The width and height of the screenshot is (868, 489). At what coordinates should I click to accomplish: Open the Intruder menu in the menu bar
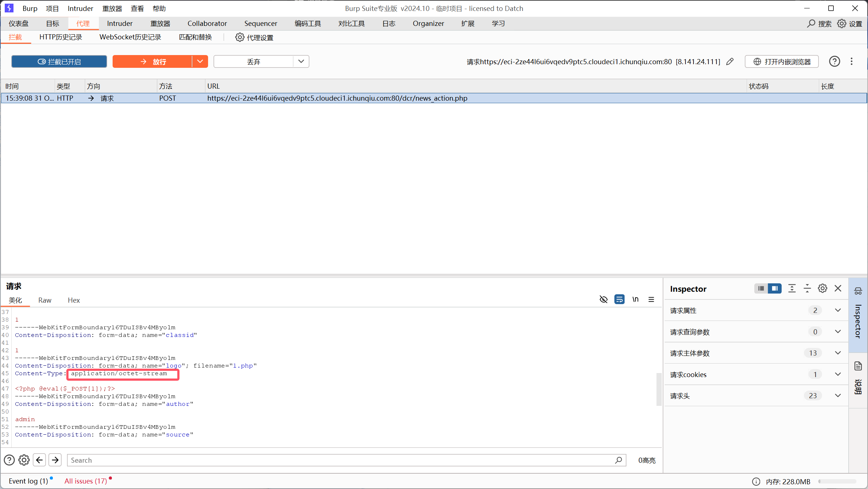(80, 8)
